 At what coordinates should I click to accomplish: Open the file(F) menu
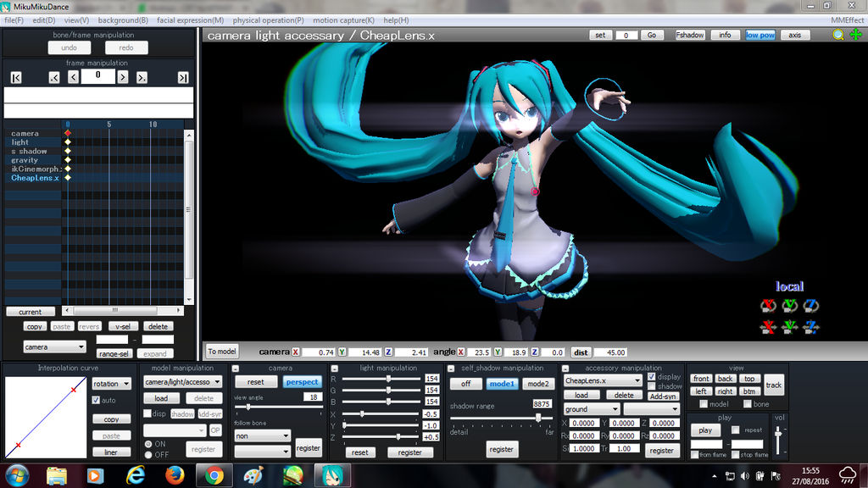(x=14, y=20)
